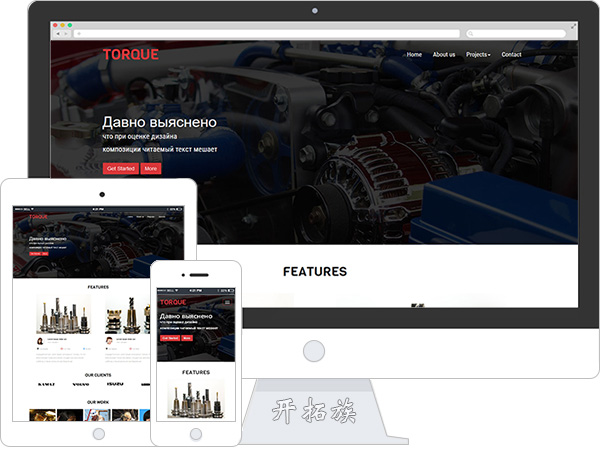The image size is (600, 450).
Task: Expand the Projects dropdown menu
Action: coord(478,54)
